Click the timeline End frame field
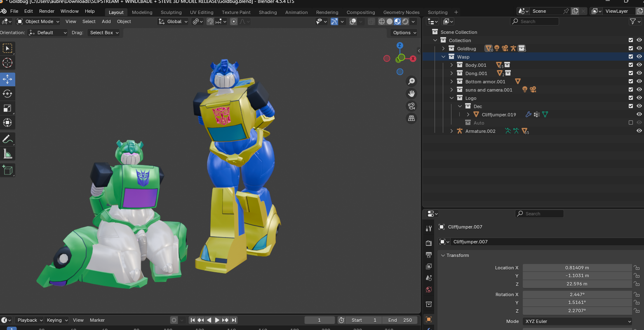Screen dimensions: 644x330 (400, 320)
